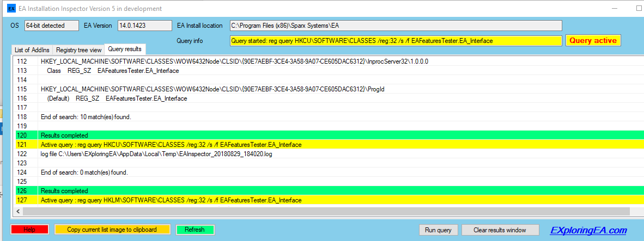Click Clear results window button
The height and width of the screenshot is (241, 644).
pyautogui.click(x=500, y=230)
